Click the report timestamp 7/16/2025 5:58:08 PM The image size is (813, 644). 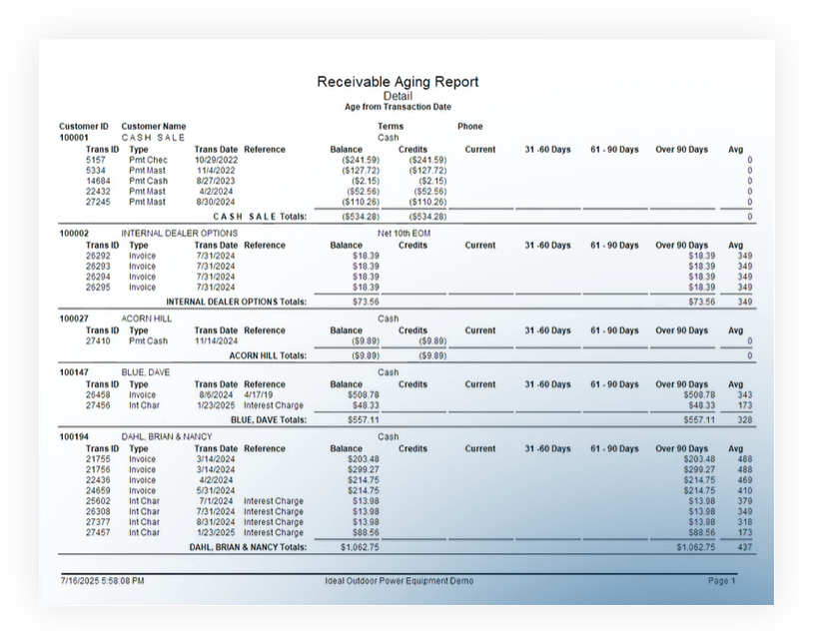(x=102, y=581)
